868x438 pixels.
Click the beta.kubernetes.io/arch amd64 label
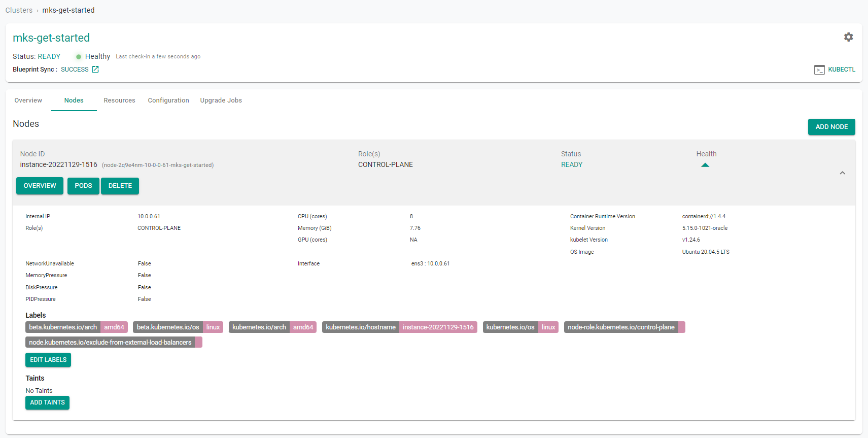[x=77, y=327]
